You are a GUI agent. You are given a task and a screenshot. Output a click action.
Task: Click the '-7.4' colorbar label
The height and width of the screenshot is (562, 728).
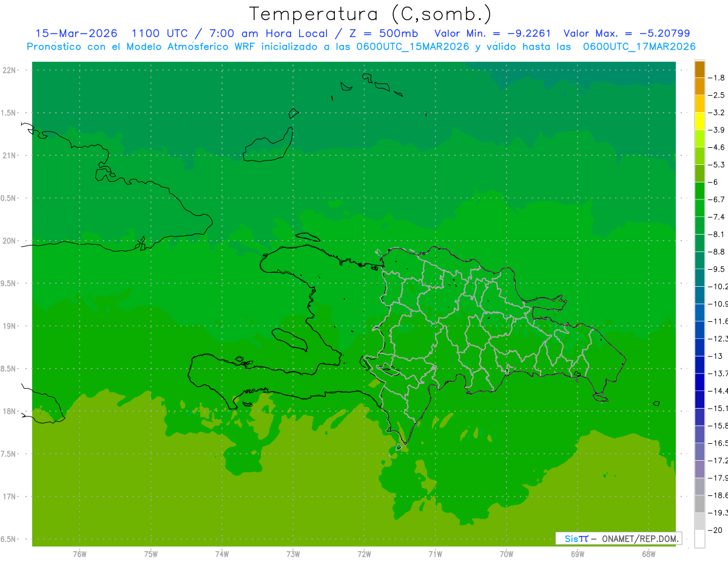(716, 217)
